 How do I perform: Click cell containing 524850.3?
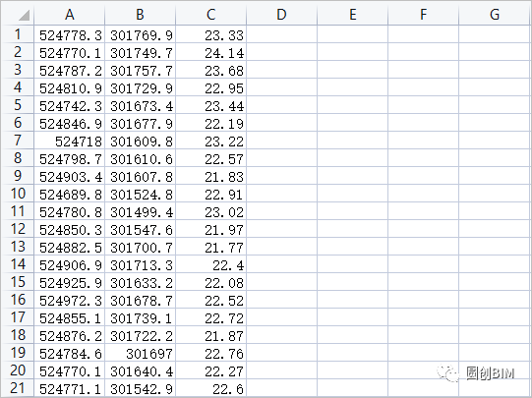70,229
